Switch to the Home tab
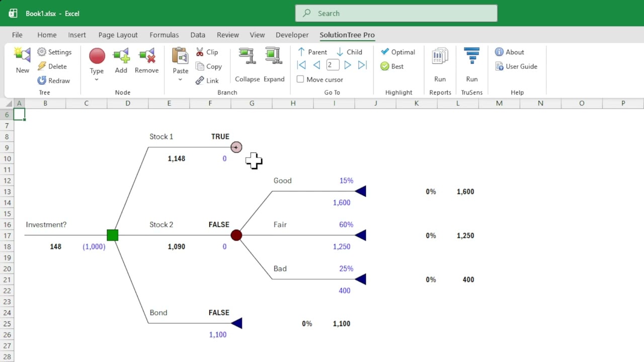Viewport: 644px width, 362px height. coord(47,35)
